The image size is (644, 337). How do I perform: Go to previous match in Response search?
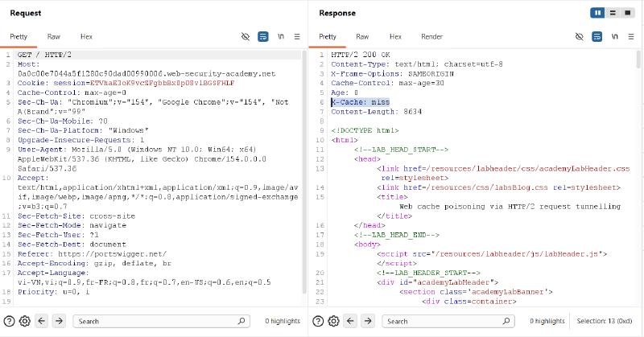350,321
